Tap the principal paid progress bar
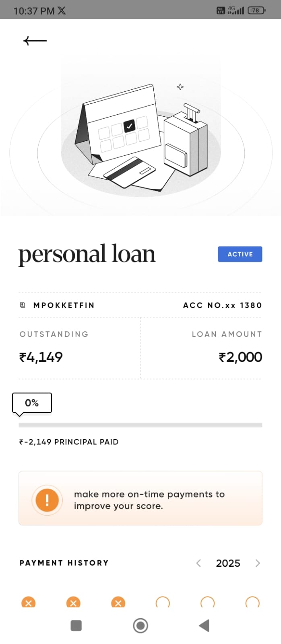The height and width of the screenshot is (644, 281). (x=140, y=425)
